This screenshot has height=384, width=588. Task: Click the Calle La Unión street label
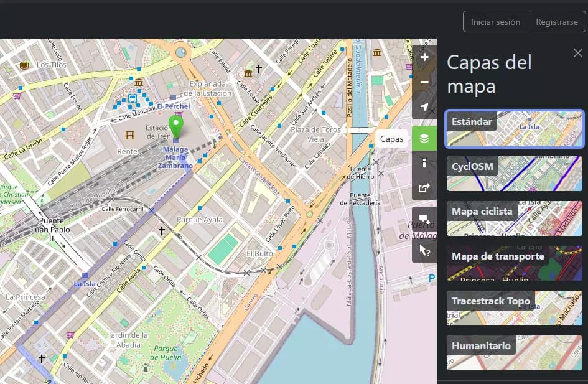coord(23,149)
